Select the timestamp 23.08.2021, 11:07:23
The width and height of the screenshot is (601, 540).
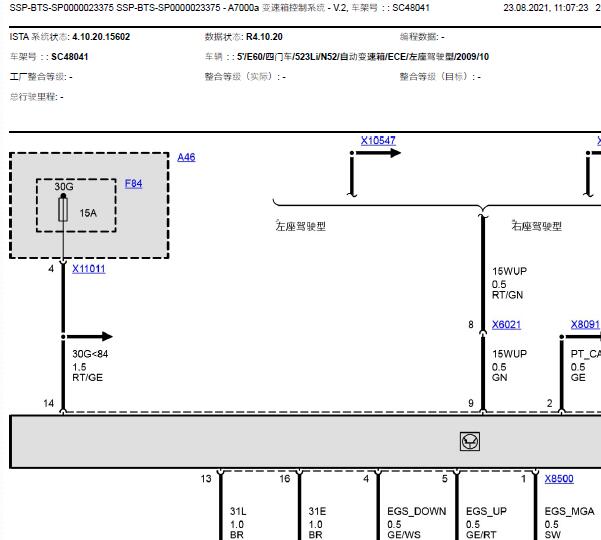(546, 8)
